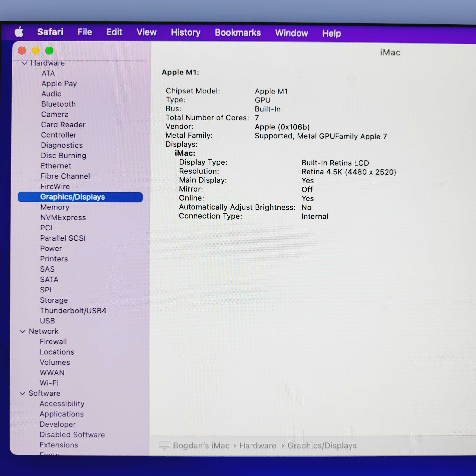Select USB in the sidebar
Screen dimensions: 476x476
pyautogui.click(x=47, y=321)
